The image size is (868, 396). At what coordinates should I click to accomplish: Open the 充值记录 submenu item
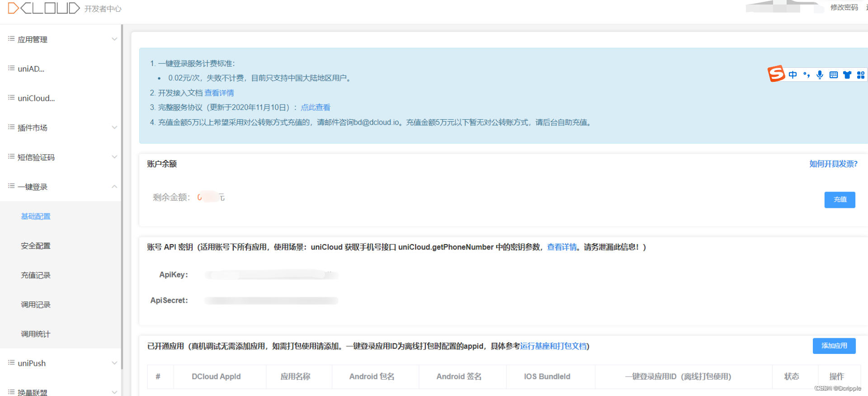point(36,275)
